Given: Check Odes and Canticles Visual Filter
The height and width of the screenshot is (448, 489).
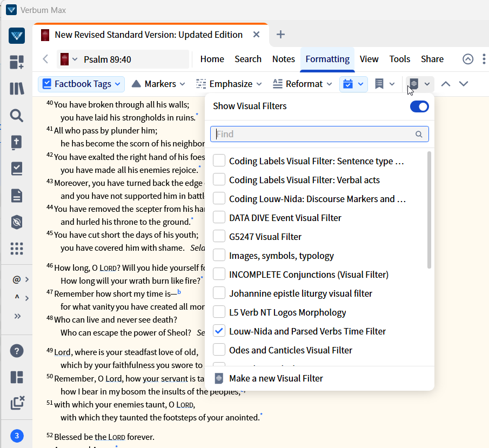Looking at the screenshot, I should [219, 350].
